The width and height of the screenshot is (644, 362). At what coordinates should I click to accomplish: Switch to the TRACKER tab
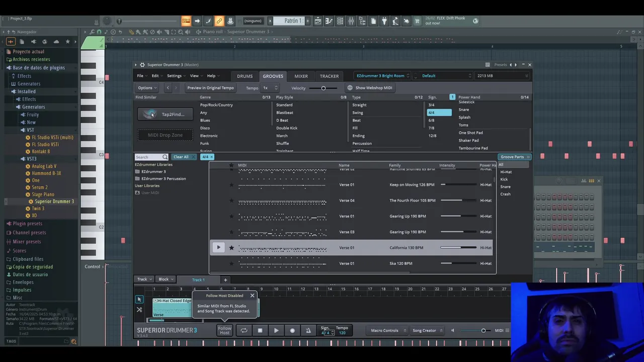pyautogui.click(x=329, y=76)
